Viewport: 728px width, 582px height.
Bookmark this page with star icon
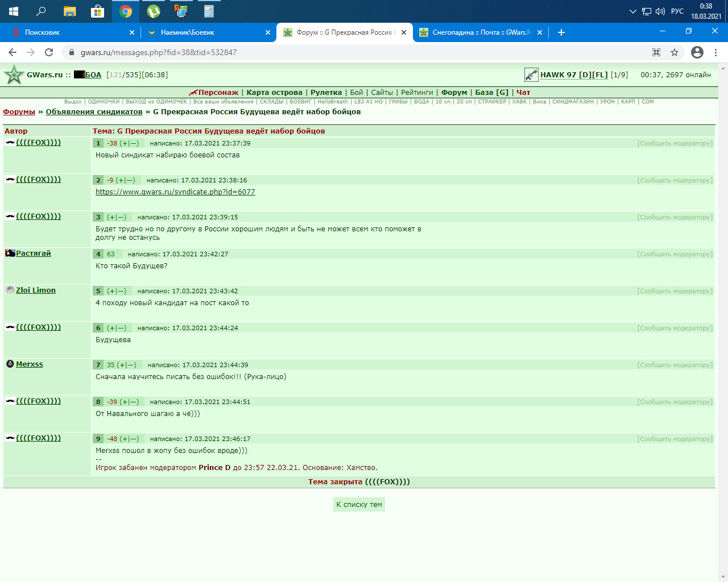(x=675, y=52)
